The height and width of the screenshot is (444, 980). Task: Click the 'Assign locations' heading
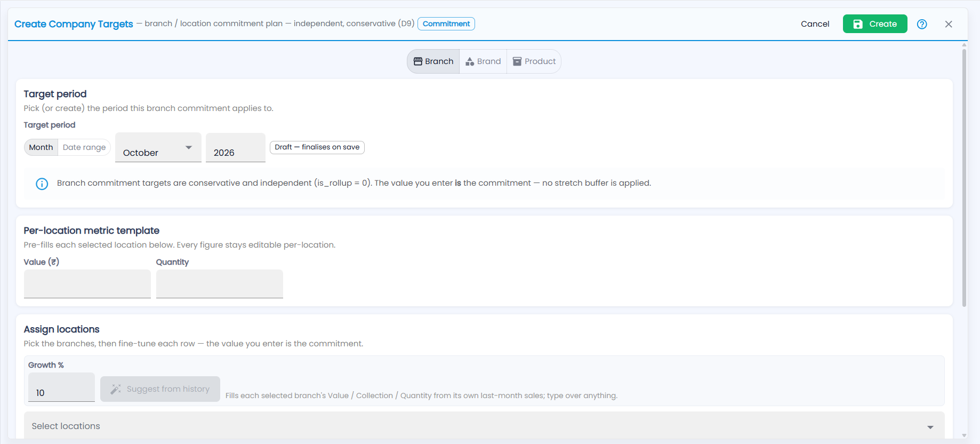62,329
